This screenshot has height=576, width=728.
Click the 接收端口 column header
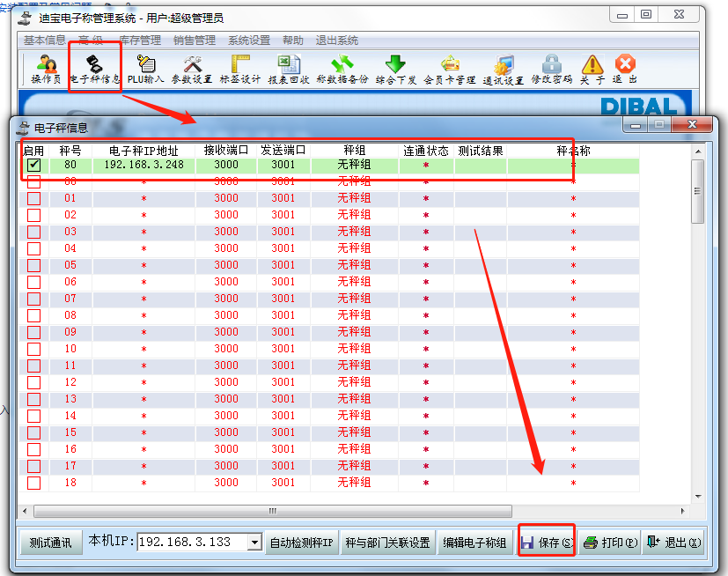tap(226, 151)
